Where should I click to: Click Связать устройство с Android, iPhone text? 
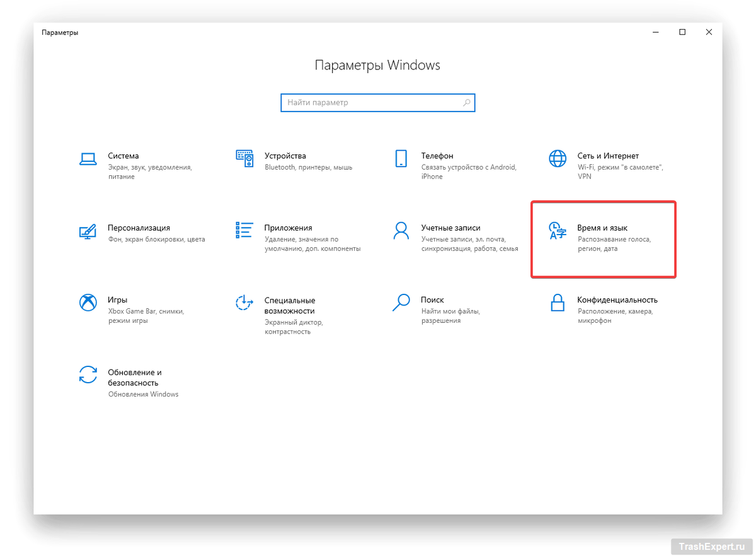469,172
